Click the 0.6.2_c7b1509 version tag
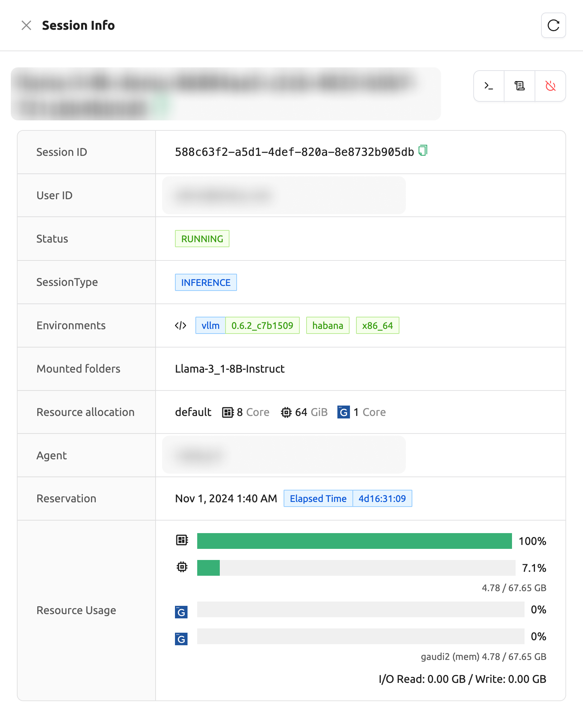The height and width of the screenshot is (728, 583). (262, 325)
